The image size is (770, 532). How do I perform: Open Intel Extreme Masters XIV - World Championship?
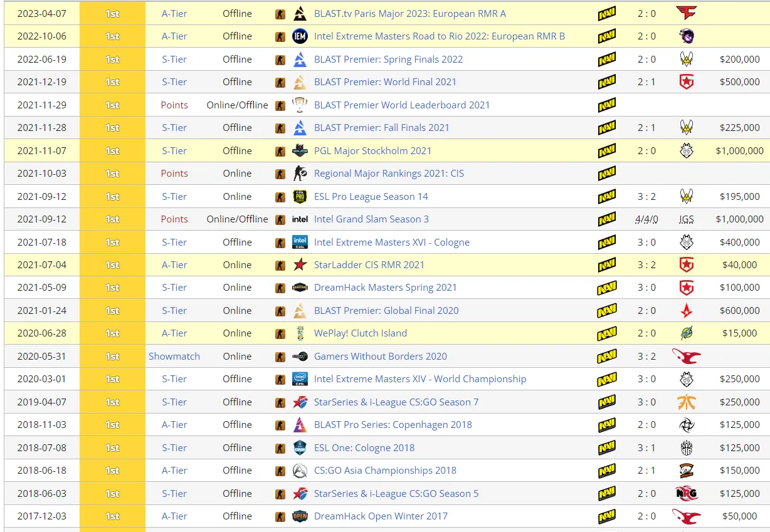pyautogui.click(x=420, y=379)
